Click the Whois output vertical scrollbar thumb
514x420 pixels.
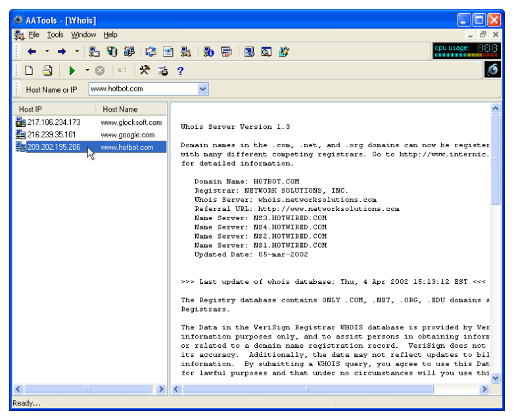[496, 159]
